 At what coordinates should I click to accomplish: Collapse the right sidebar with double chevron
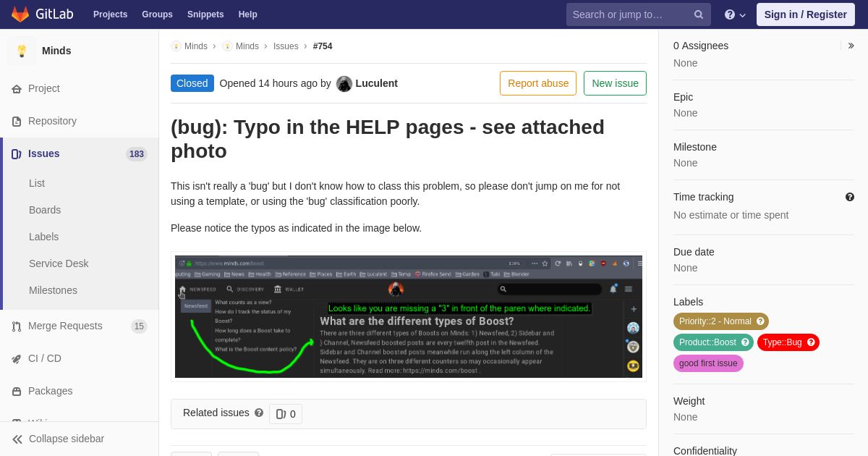click(851, 46)
